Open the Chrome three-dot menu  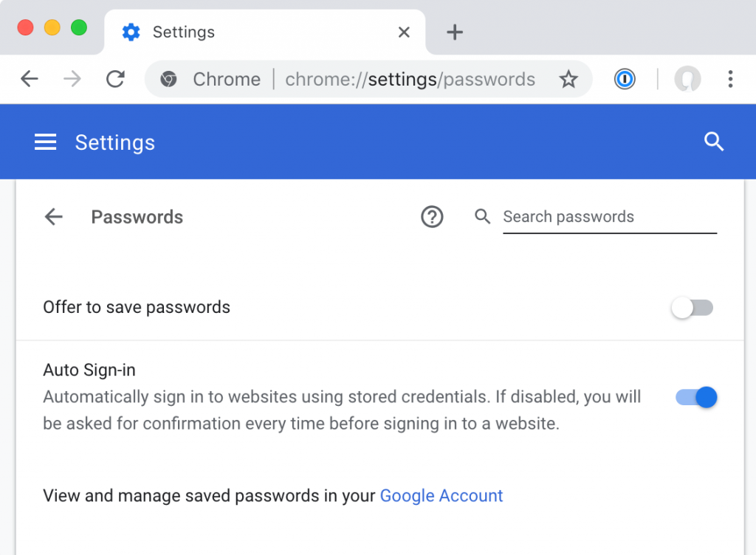click(730, 79)
